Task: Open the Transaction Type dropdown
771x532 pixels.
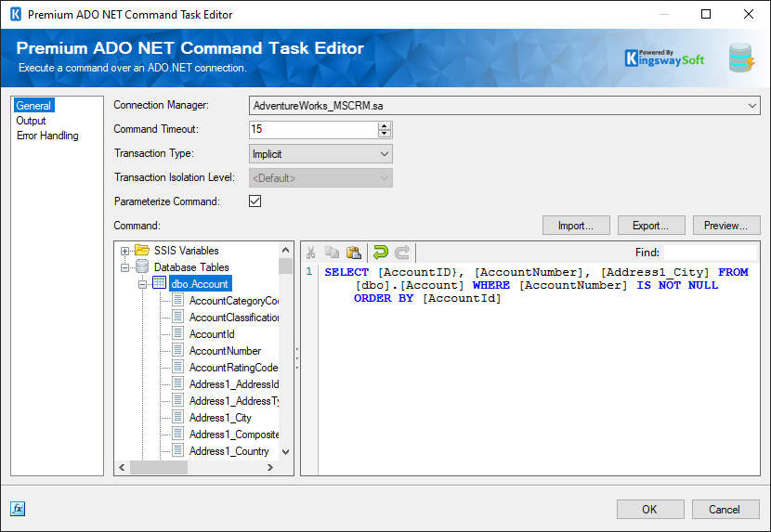Action: pos(384,154)
